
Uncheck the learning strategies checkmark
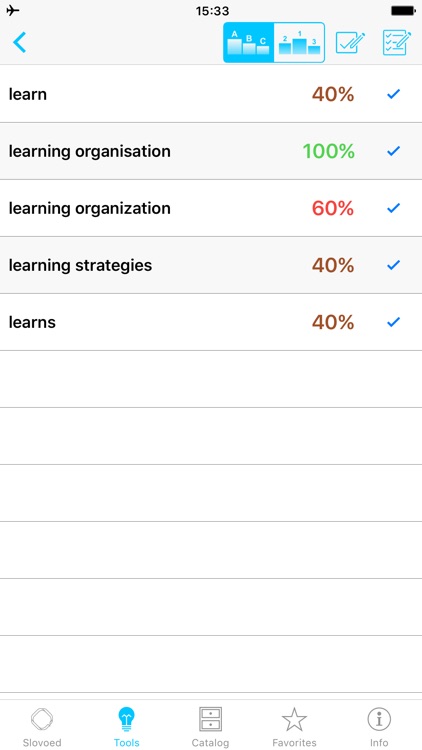pos(393,265)
